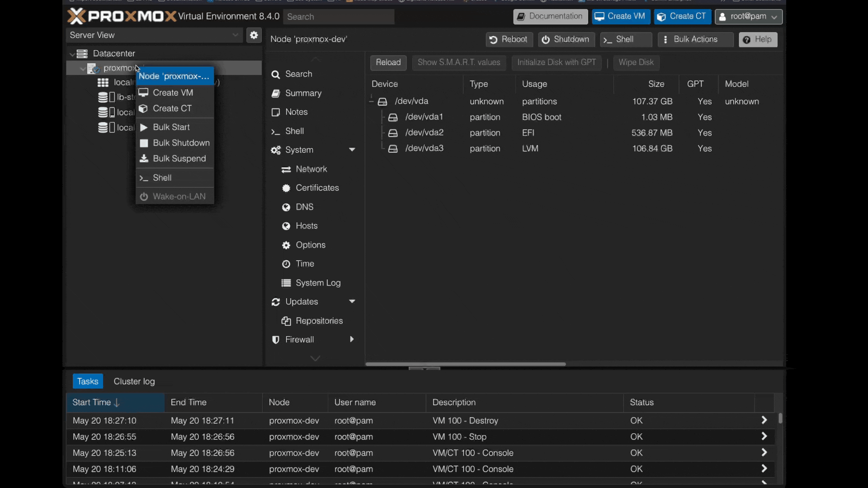Sort disks by Size column header
868x488 pixels.
pos(646,84)
